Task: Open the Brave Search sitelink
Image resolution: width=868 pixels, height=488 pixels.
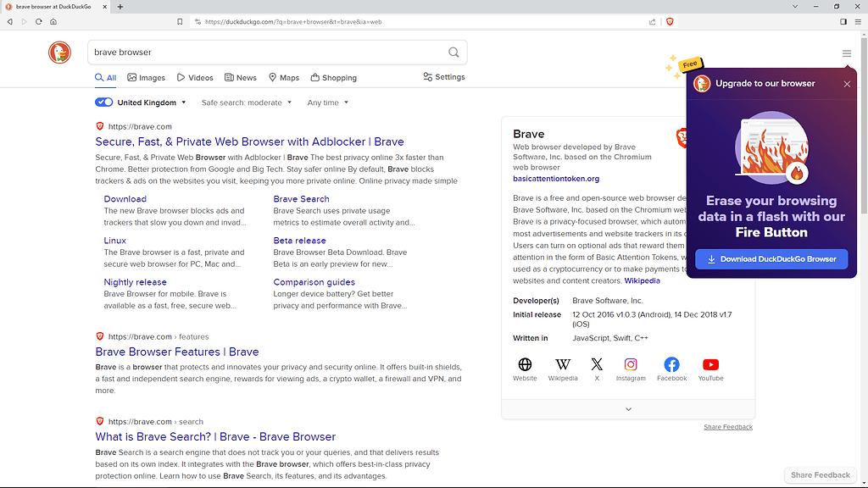Action: [301, 198]
